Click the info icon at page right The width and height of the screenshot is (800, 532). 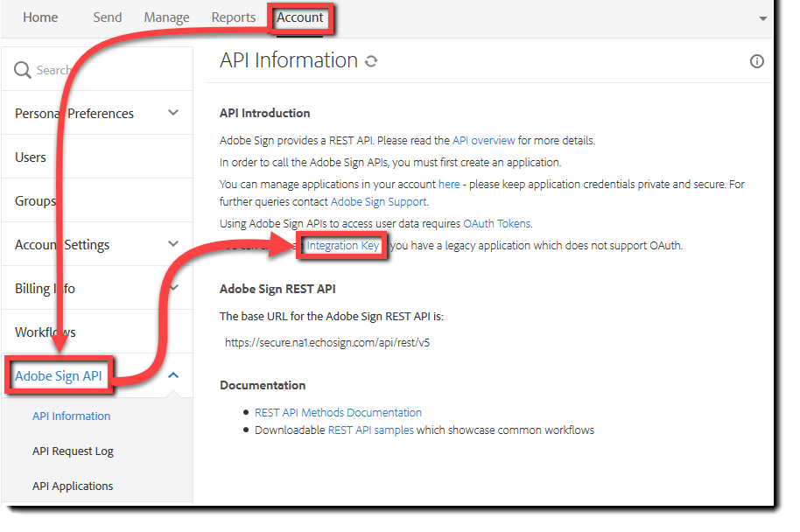[x=757, y=61]
